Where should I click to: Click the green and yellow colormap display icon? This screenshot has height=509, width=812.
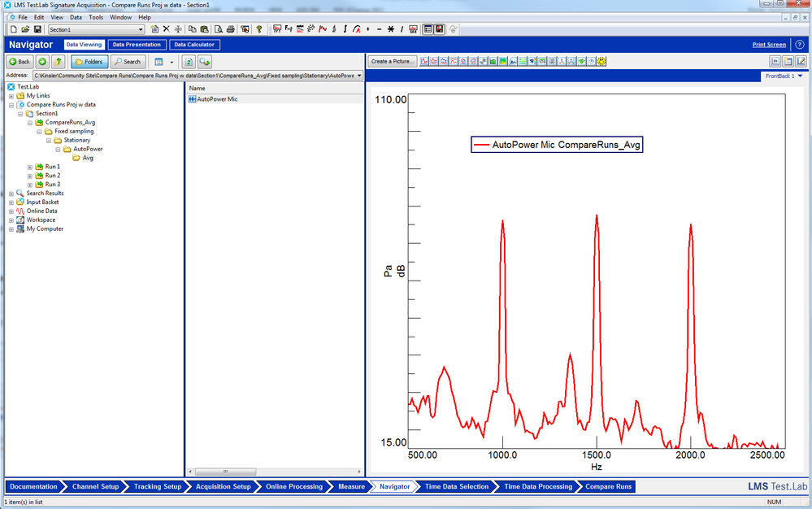tap(503, 61)
